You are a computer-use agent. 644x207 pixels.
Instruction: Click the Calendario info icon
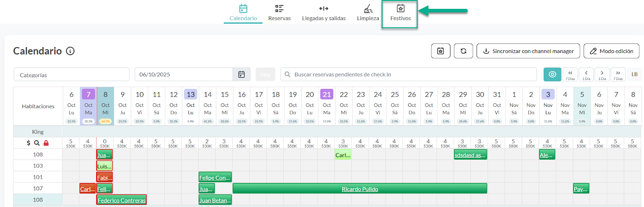pyautogui.click(x=70, y=51)
